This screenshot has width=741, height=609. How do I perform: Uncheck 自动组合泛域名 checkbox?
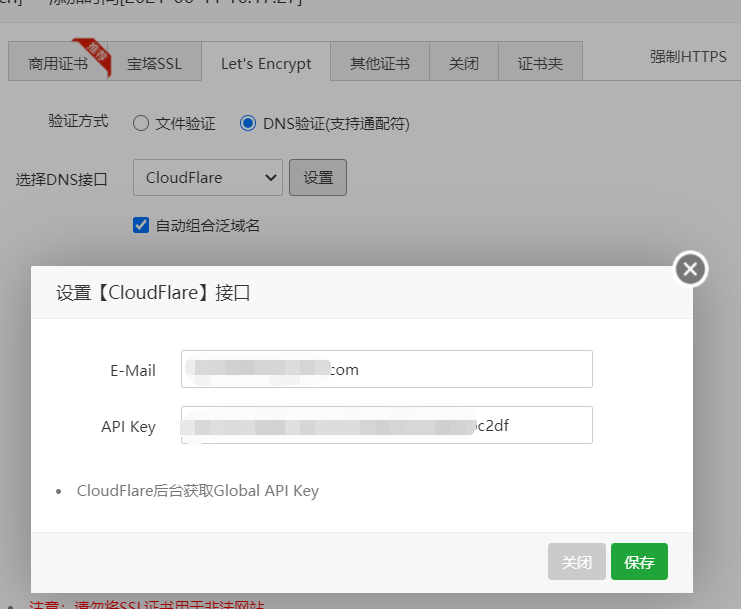click(x=141, y=225)
